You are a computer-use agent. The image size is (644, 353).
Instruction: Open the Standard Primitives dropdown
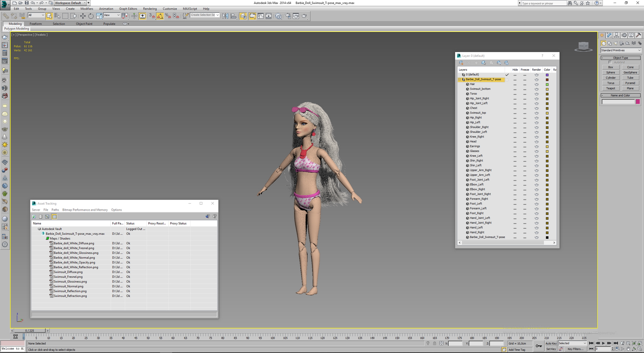[621, 50]
